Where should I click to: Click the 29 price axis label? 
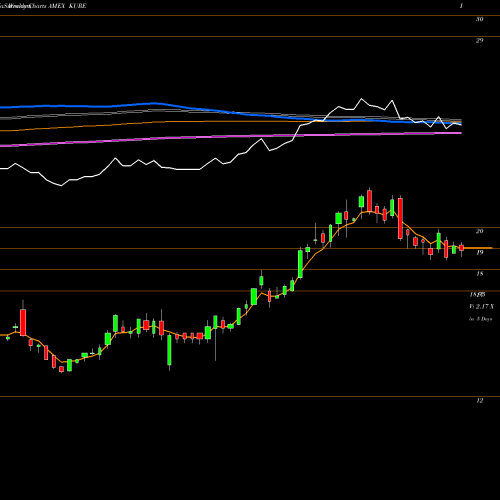(x=479, y=41)
